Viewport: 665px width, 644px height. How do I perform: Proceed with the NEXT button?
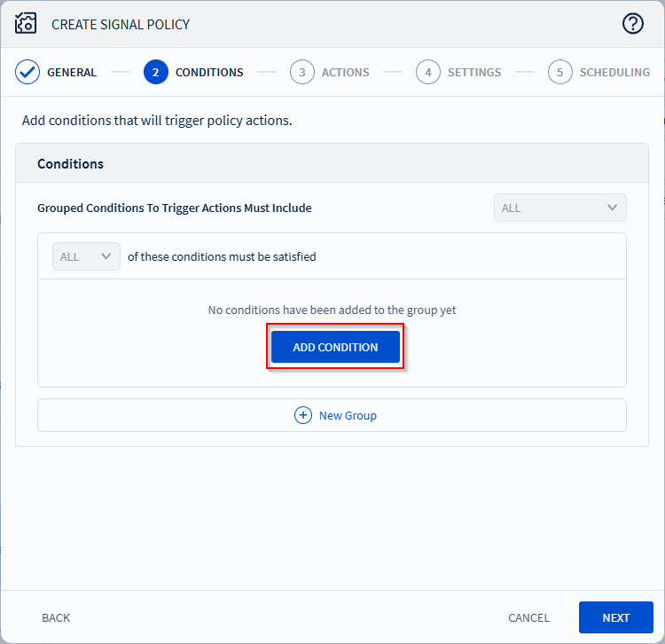pyautogui.click(x=615, y=617)
